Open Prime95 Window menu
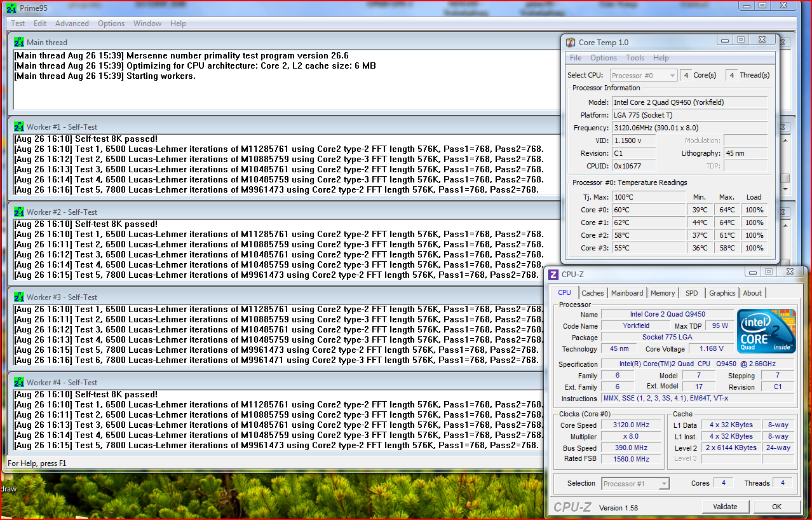 point(147,24)
